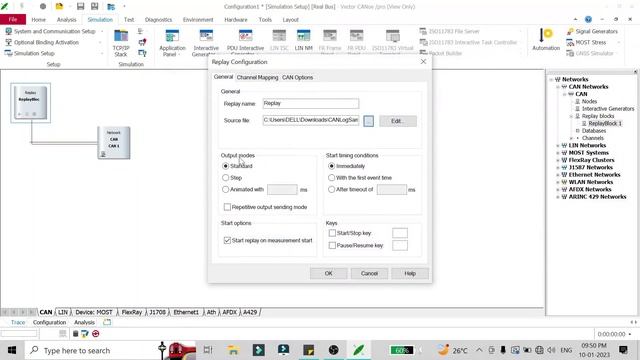Open File Explorer from the taskbar
The width and height of the screenshot is (640, 360).
click(233, 350)
